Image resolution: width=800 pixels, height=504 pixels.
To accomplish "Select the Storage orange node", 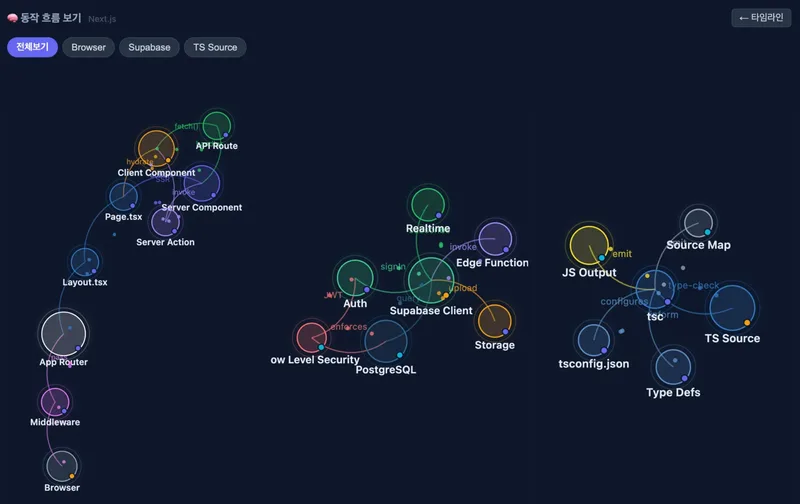I will 494,321.
